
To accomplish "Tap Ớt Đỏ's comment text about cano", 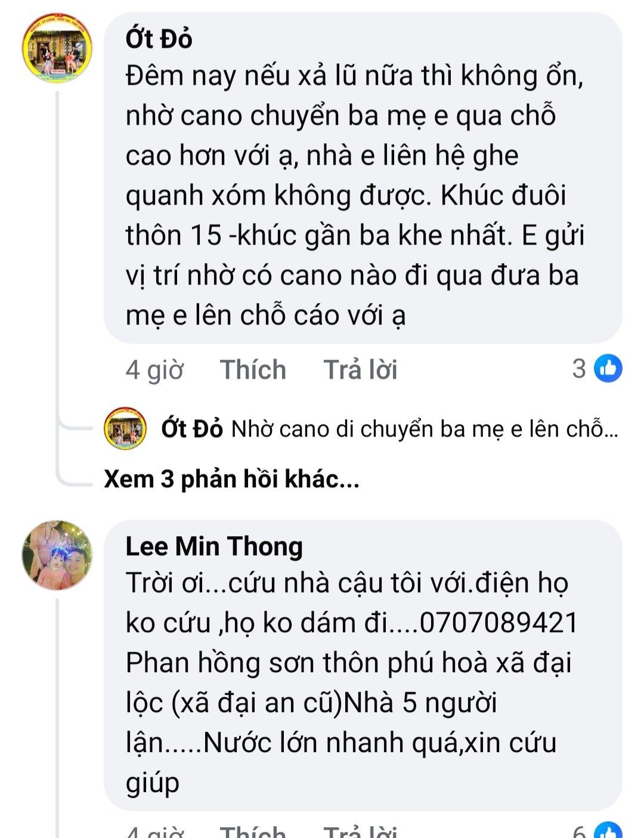I will click(352, 196).
